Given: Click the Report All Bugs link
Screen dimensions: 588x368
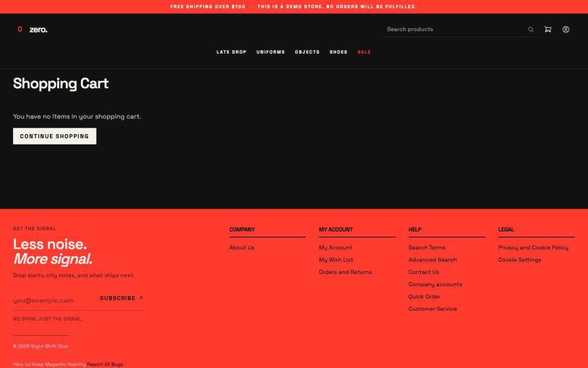Looking at the screenshot, I should (x=105, y=364).
